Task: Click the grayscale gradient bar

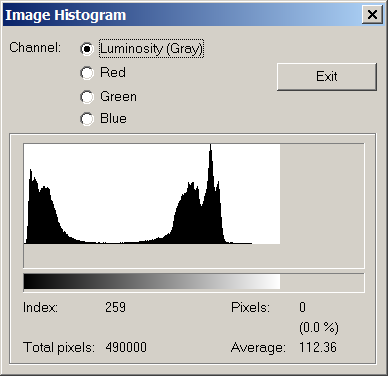Action: (x=152, y=282)
